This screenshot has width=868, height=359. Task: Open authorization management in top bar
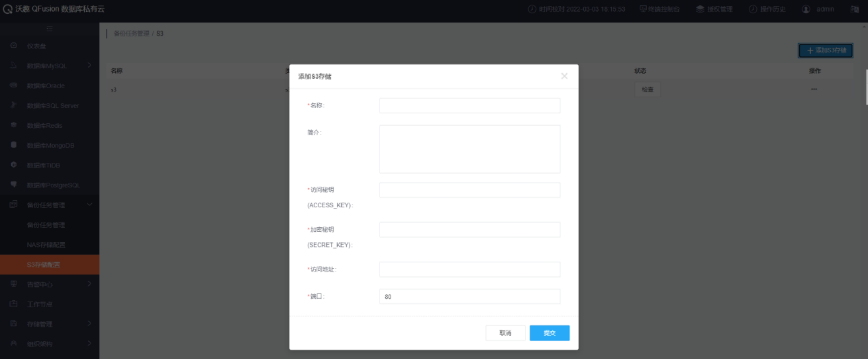714,9
